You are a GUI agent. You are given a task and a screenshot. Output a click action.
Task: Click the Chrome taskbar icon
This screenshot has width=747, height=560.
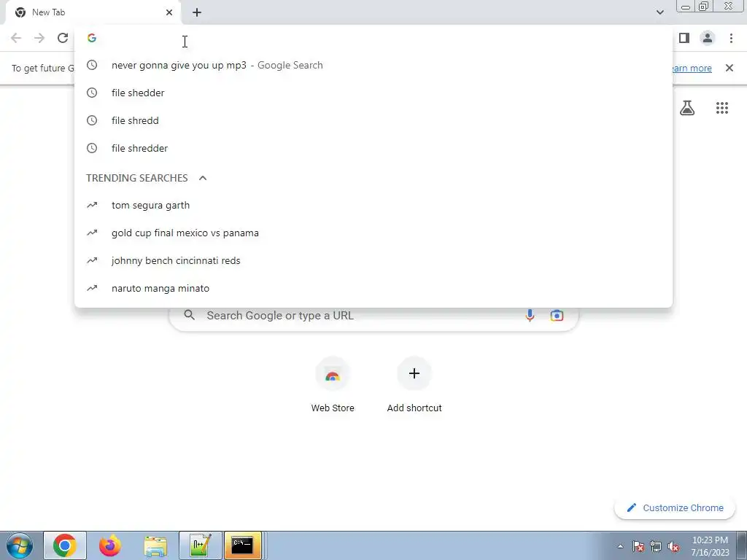tap(65, 545)
